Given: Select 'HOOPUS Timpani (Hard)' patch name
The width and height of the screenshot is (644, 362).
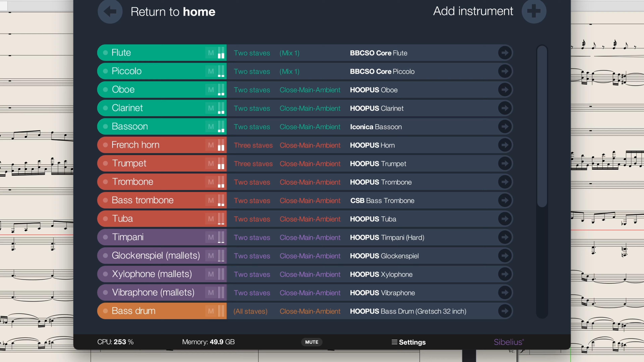Looking at the screenshot, I should click(x=387, y=237).
